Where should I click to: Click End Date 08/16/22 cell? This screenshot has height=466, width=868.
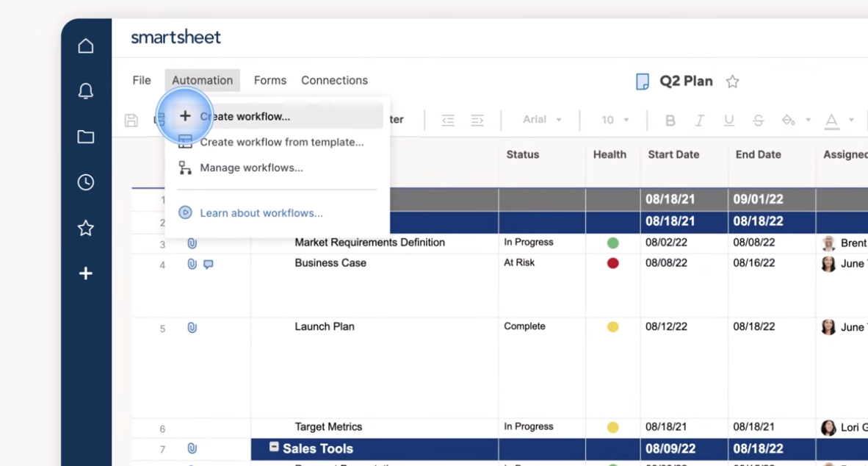[x=754, y=263]
